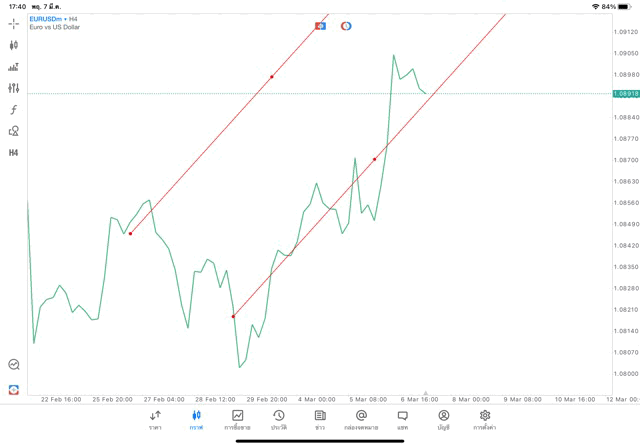Open the บัญชี (accounts) tab
This screenshot has width=640, height=447.
pos(443,419)
